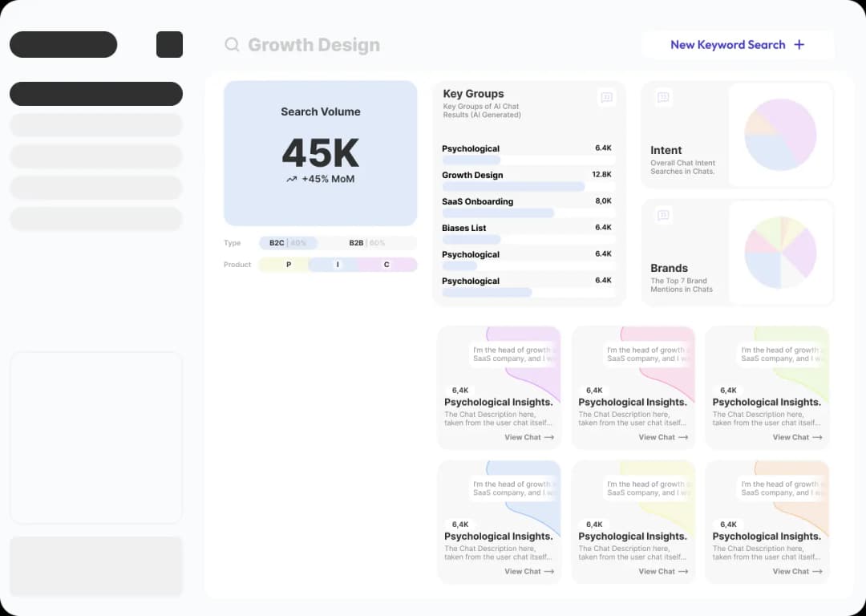Click the New Keyword Search button
The width and height of the screenshot is (866, 616).
pos(737,45)
